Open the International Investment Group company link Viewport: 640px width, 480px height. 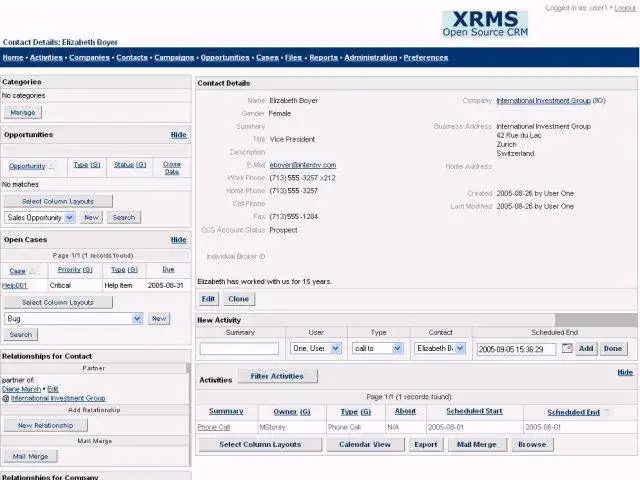[x=543, y=101]
